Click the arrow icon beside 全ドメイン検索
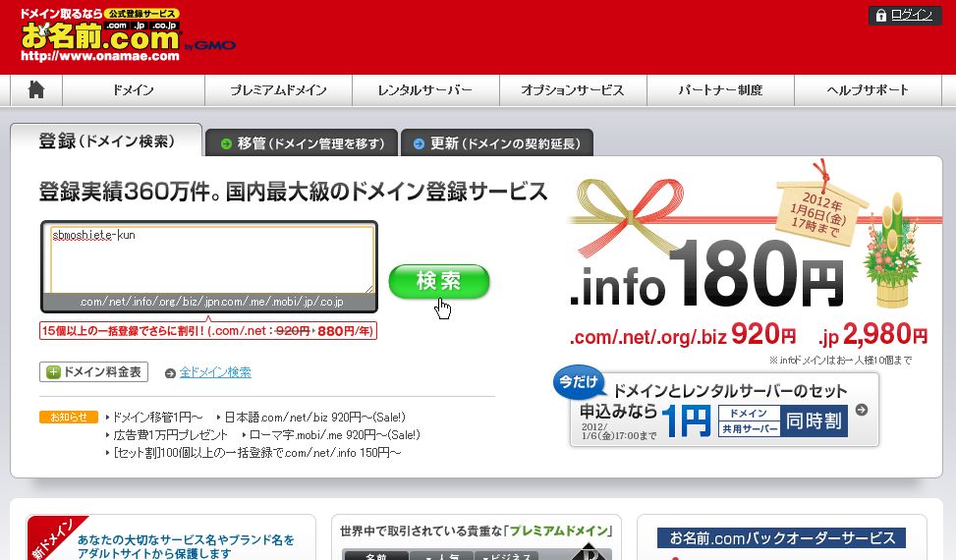This screenshot has height=560, width=956. point(170,373)
